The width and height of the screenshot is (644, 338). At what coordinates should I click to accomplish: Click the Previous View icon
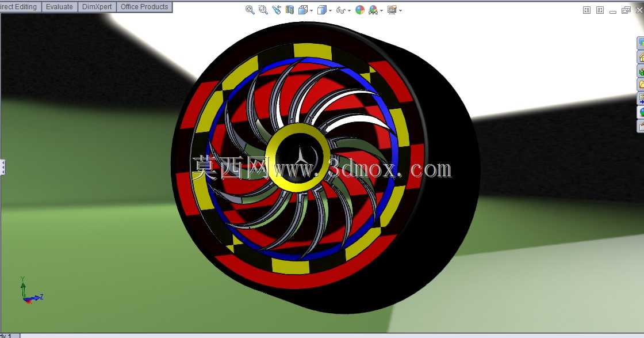point(277,10)
